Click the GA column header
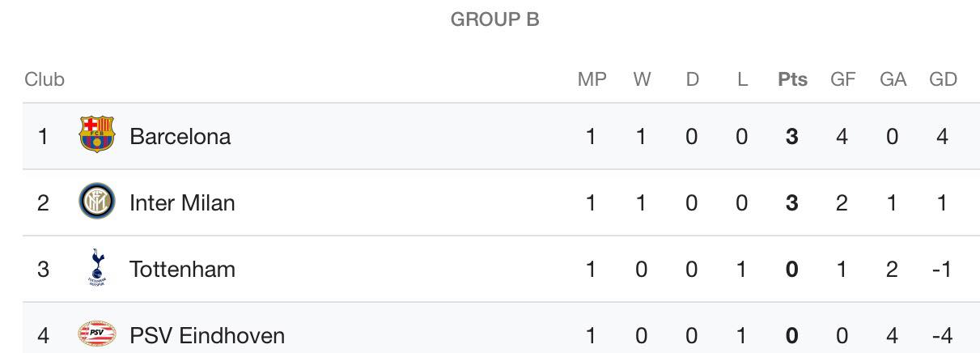Viewport: 980px width, 353px height. [x=893, y=79]
